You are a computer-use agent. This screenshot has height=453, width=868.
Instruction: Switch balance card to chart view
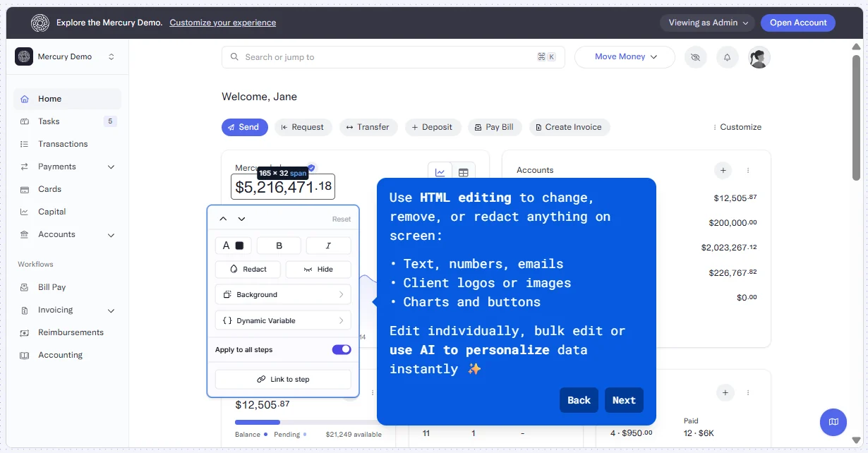pyautogui.click(x=440, y=172)
